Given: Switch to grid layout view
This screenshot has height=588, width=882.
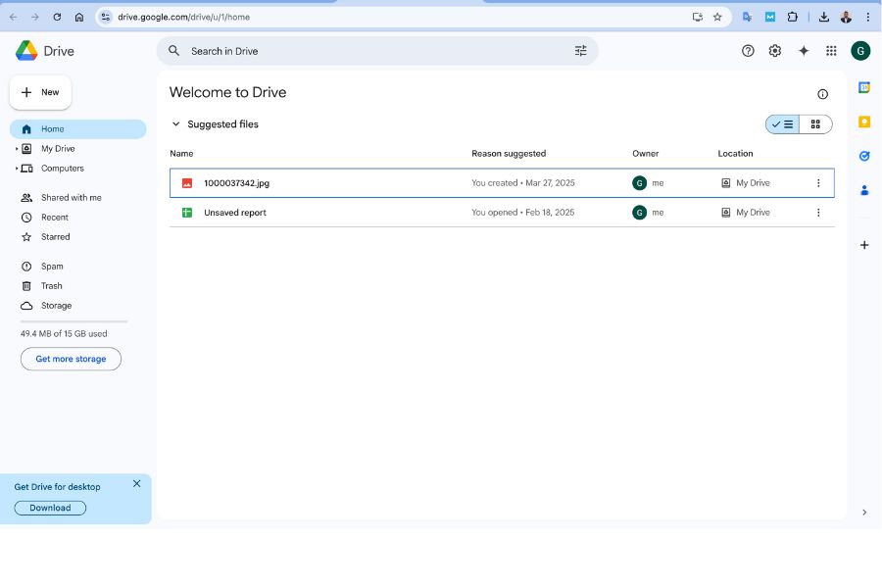Looking at the screenshot, I should 815,124.
